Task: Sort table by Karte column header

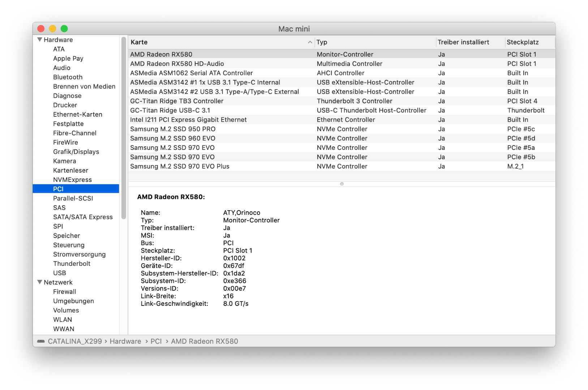Action: point(221,42)
